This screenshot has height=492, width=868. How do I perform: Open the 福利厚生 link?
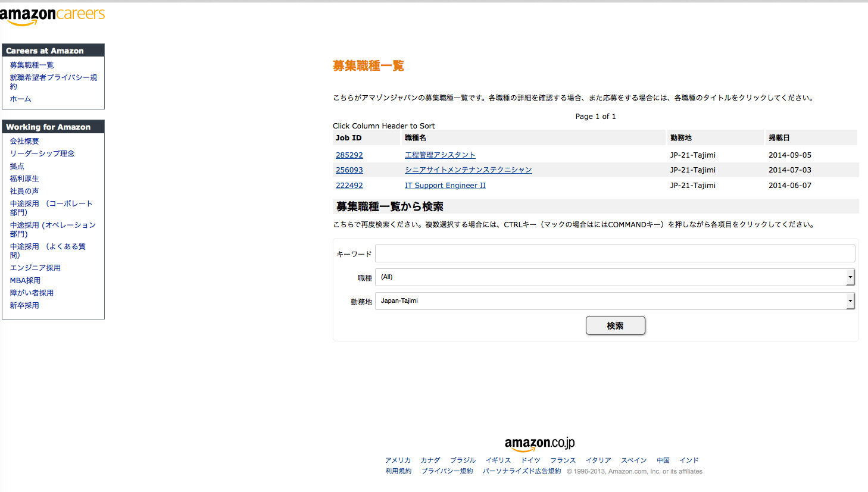[x=24, y=178]
